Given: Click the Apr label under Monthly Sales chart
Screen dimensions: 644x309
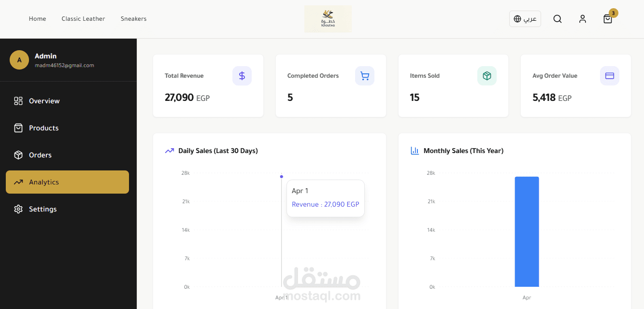Looking at the screenshot, I should pos(527,297).
